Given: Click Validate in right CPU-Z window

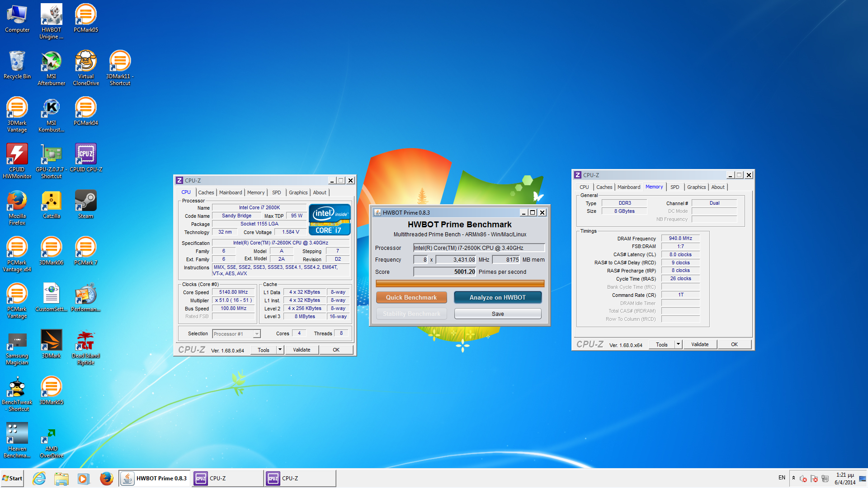Looking at the screenshot, I should point(700,344).
